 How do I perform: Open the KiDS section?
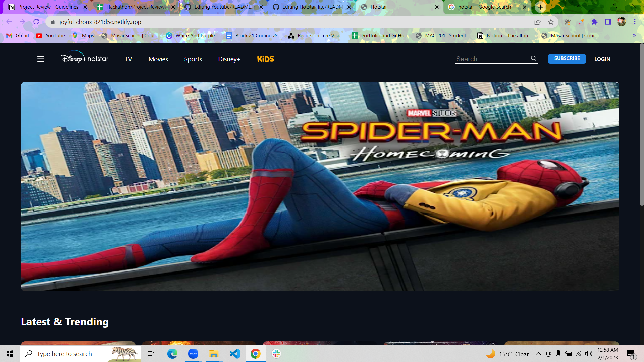pos(266,59)
